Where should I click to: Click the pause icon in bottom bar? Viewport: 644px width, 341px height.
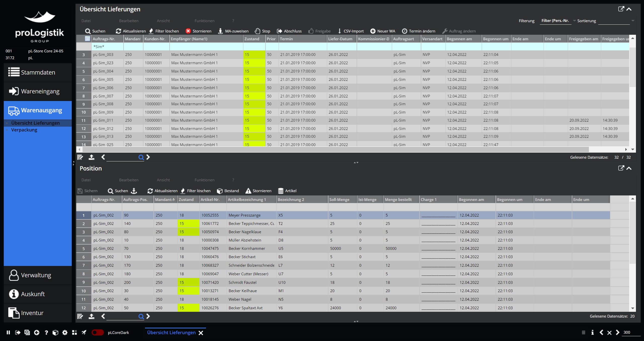click(8, 332)
